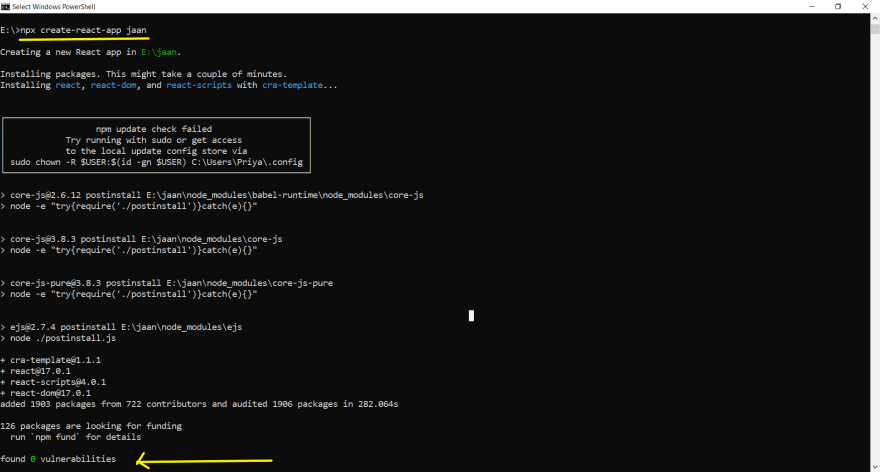Click the + react@17.0.1 line
The height and width of the screenshot is (472, 880).
(x=35, y=371)
